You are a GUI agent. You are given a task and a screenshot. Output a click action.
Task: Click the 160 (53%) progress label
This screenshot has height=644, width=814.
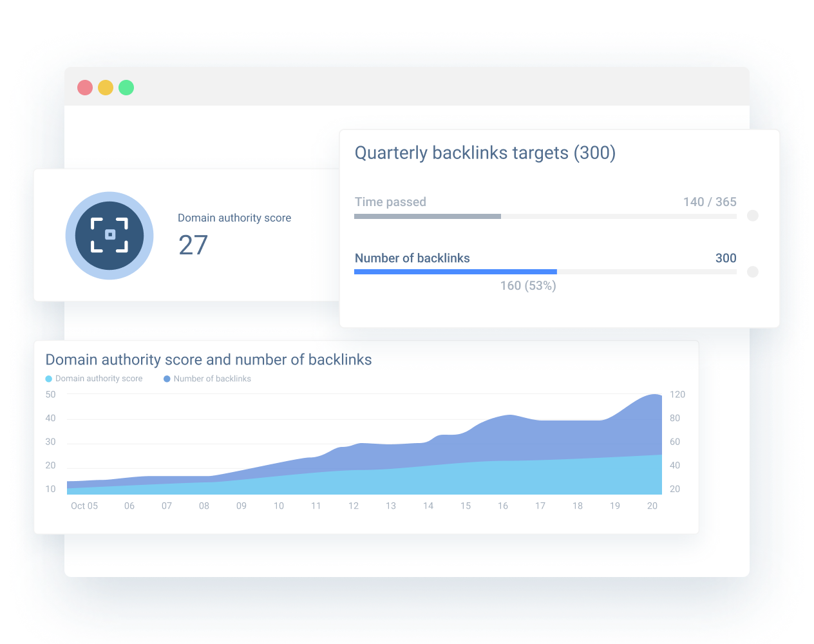[x=528, y=285]
